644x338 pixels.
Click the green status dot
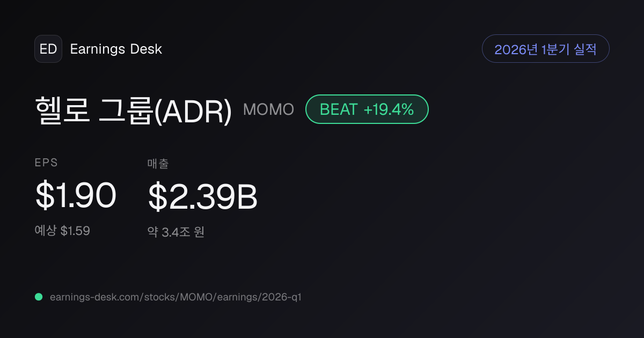[x=39, y=297]
